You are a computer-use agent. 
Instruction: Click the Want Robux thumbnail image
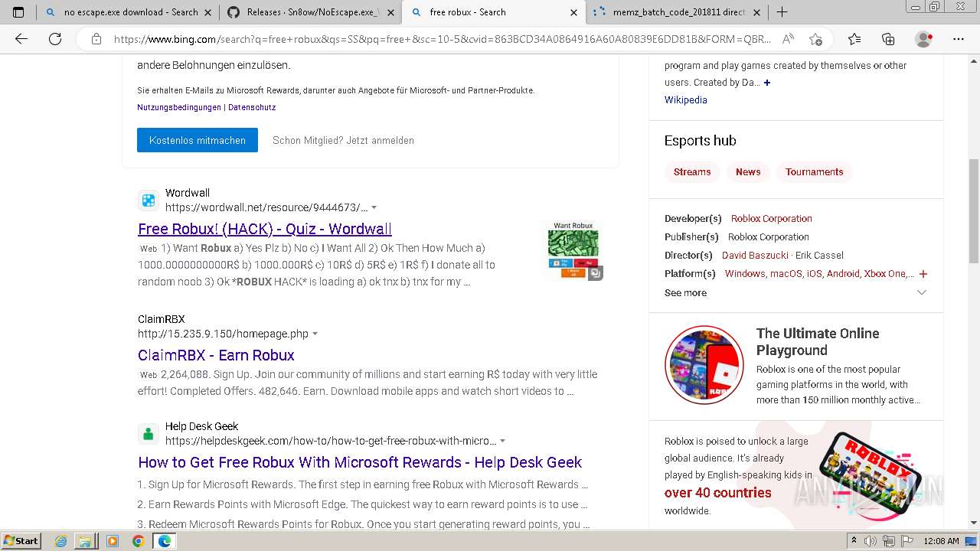[573, 251]
